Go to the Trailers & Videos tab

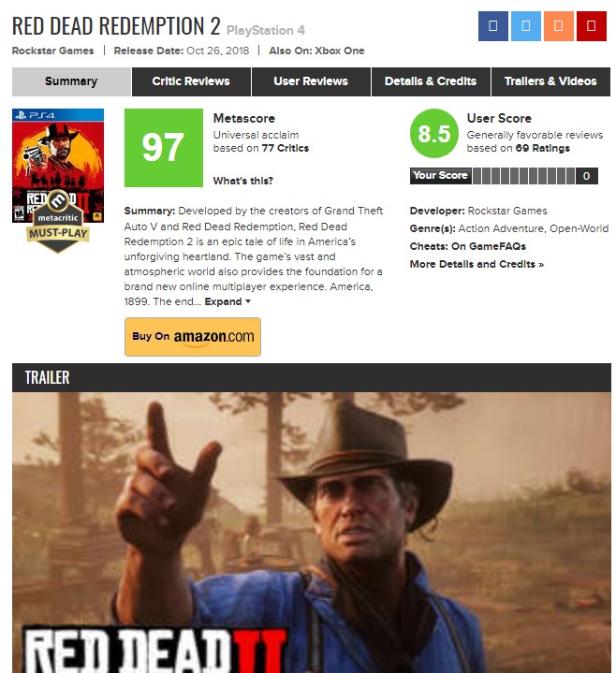click(x=550, y=81)
